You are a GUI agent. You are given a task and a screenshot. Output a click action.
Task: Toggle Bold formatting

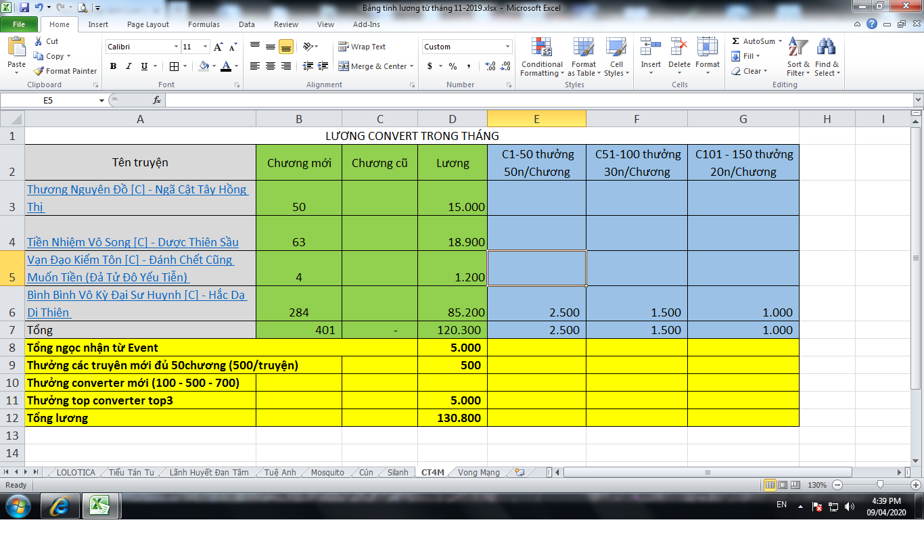[x=113, y=66]
